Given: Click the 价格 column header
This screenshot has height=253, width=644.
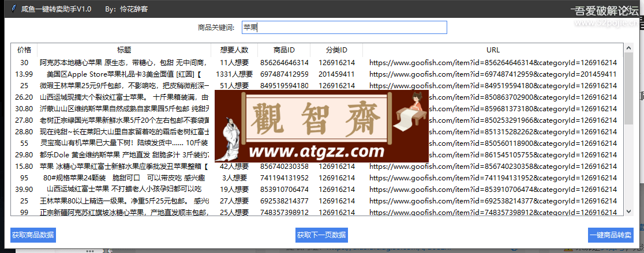Looking at the screenshot, I should pyautogui.click(x=24, y=50).
